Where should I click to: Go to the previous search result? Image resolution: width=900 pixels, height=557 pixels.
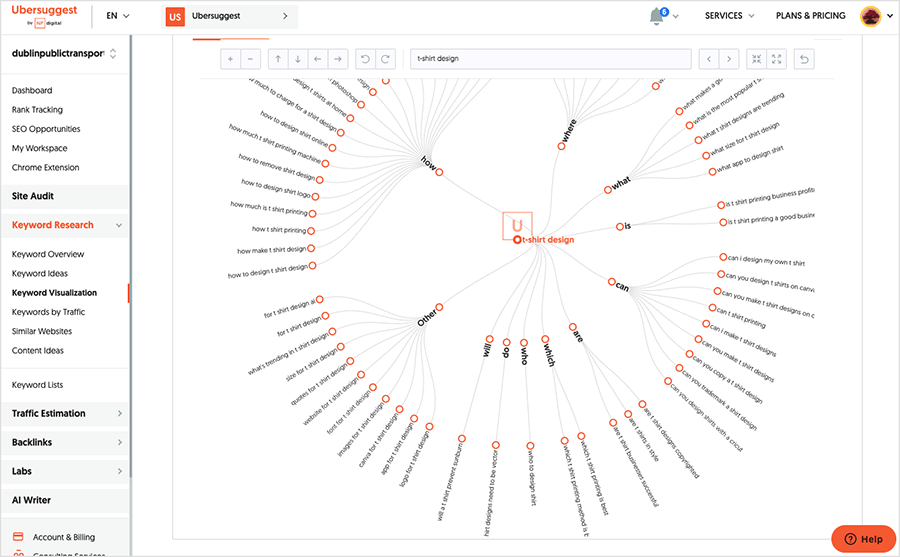coord(709,59)
